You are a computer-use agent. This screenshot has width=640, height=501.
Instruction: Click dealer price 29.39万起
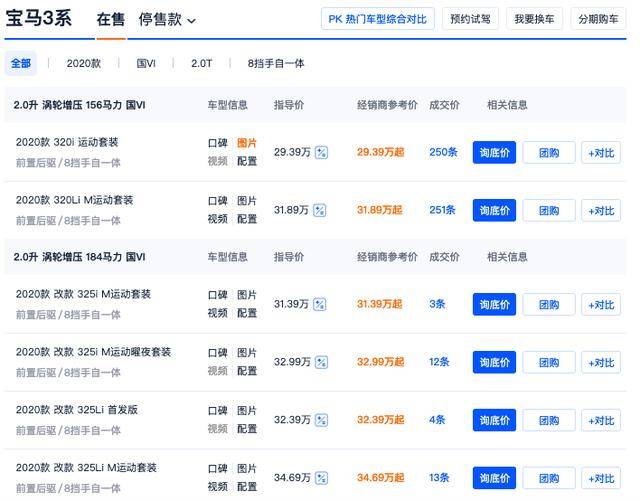[x=380, y=152]
